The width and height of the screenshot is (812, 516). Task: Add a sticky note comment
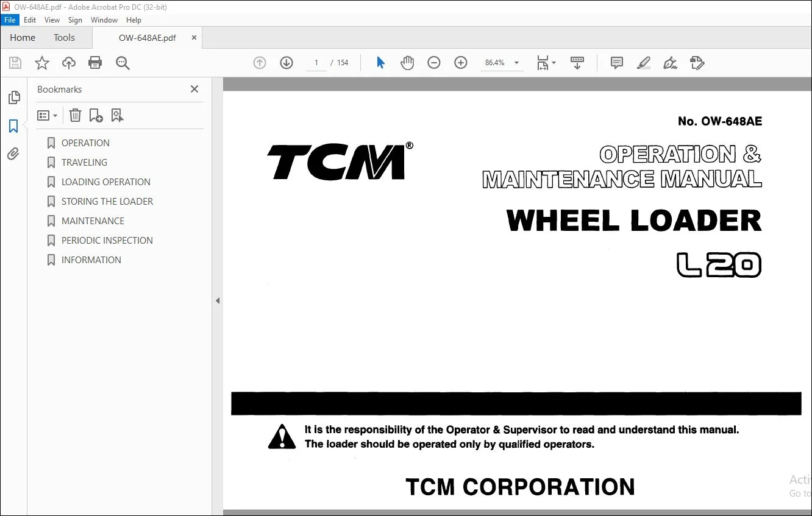click(x=617, y=63)
